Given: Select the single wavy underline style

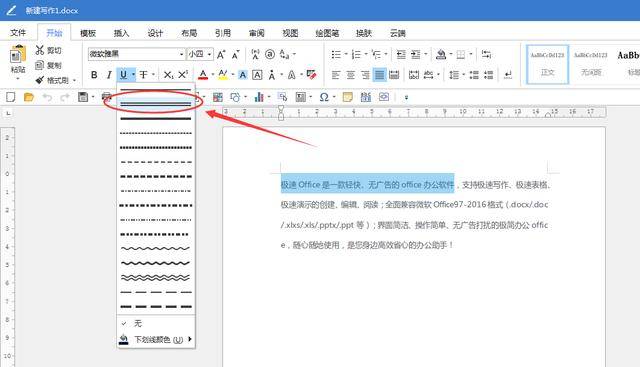Looking at the screenshot, I should pos(156,249).
